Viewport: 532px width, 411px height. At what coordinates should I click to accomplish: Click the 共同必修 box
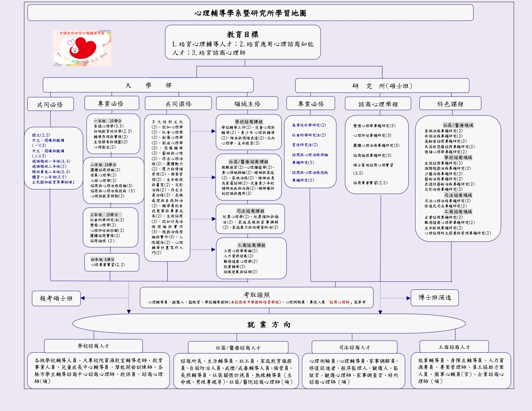(50, 104)
